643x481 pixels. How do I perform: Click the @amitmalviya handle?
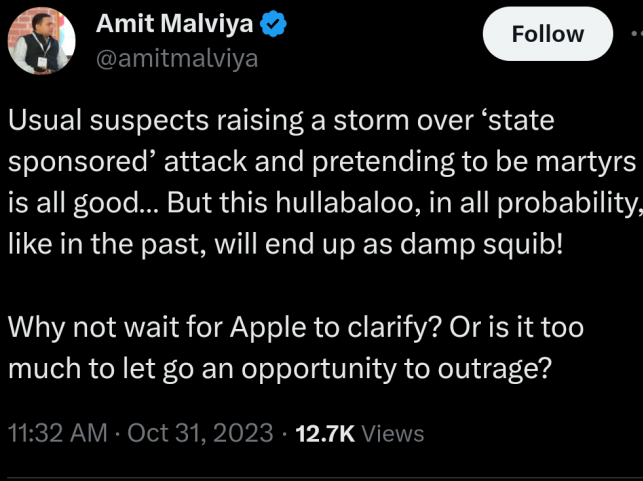(x=176, y=58)
